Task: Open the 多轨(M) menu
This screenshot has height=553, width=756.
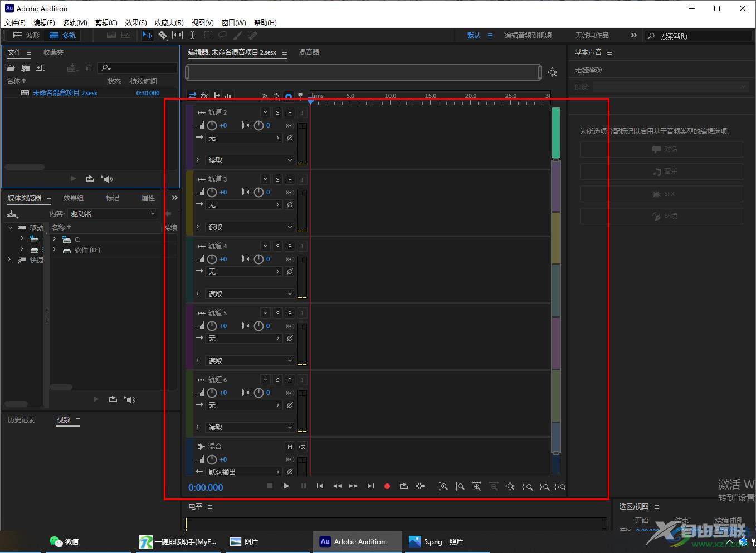Action: pos(75,23)
